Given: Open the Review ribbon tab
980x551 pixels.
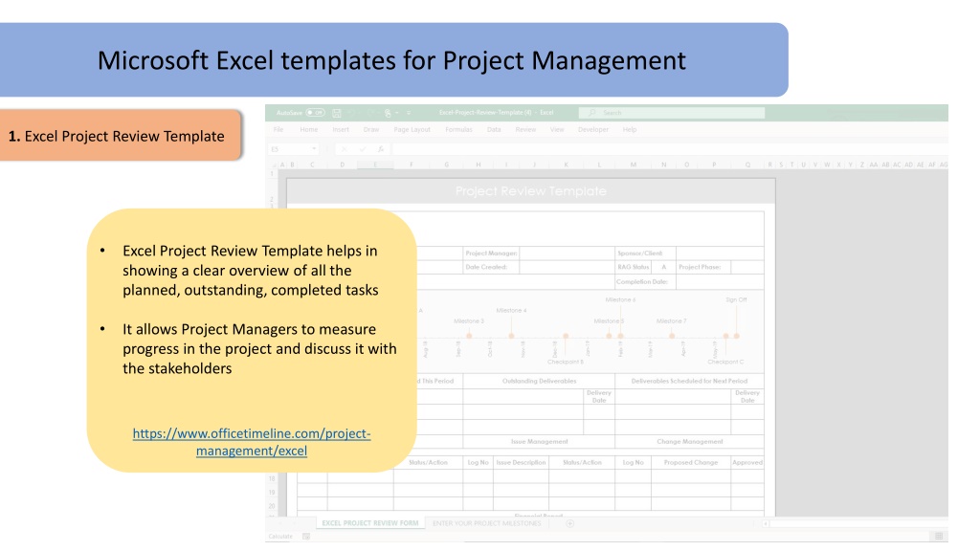Looking at the screenshot, I should pos(525,130).
